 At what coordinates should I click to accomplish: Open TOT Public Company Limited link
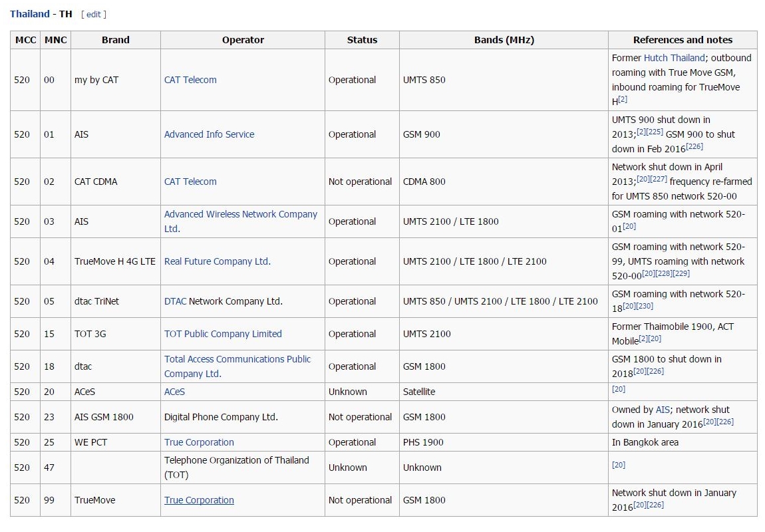(223, 334)
